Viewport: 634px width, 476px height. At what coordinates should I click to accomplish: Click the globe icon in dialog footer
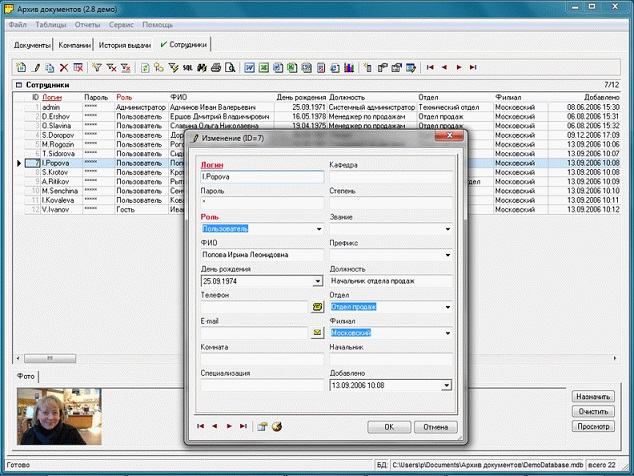click(277, 426)
